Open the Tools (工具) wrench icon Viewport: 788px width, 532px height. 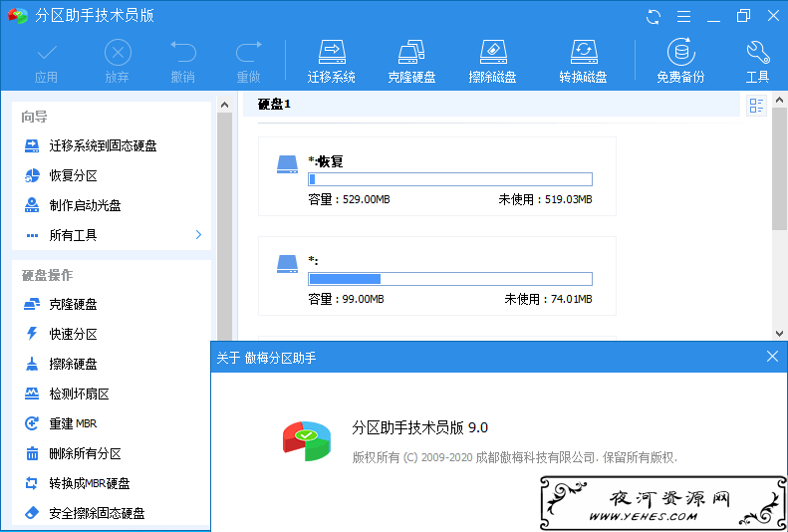coord(757,52)
